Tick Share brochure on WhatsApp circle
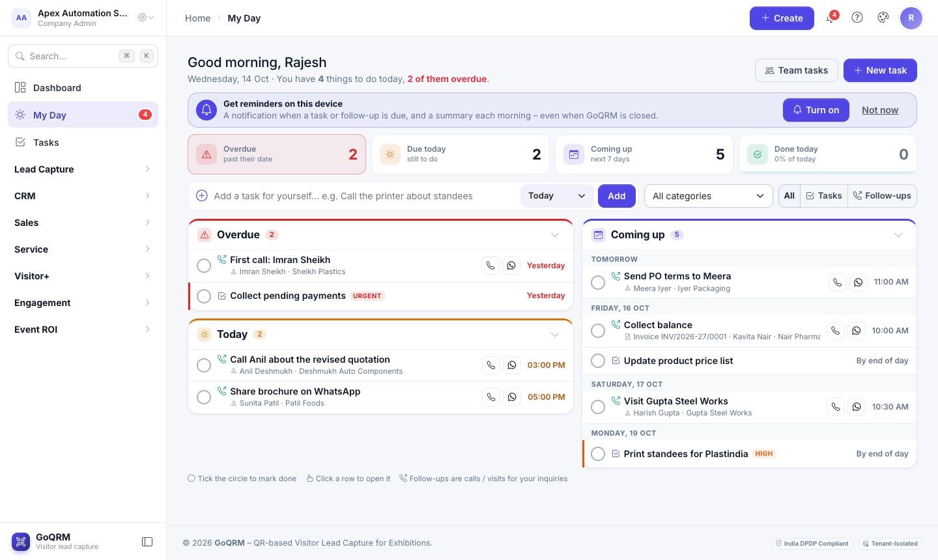The height and width of the screenshot is (560, 938). (204, 397)
